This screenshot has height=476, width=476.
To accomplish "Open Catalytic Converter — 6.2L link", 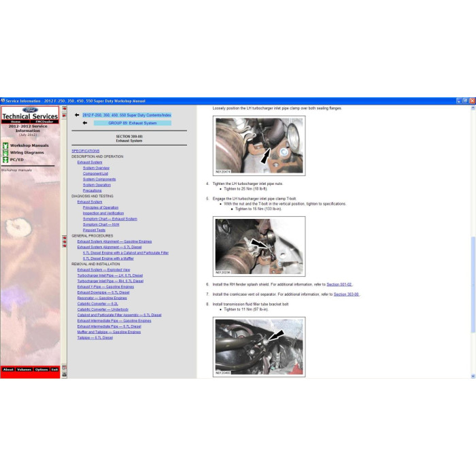I will (x=97, y=303).
